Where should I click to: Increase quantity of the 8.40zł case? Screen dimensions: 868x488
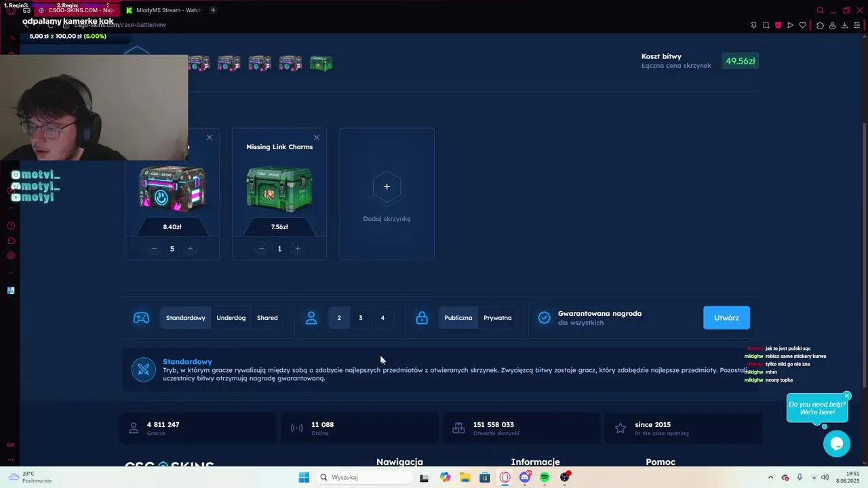coord(190,249)
